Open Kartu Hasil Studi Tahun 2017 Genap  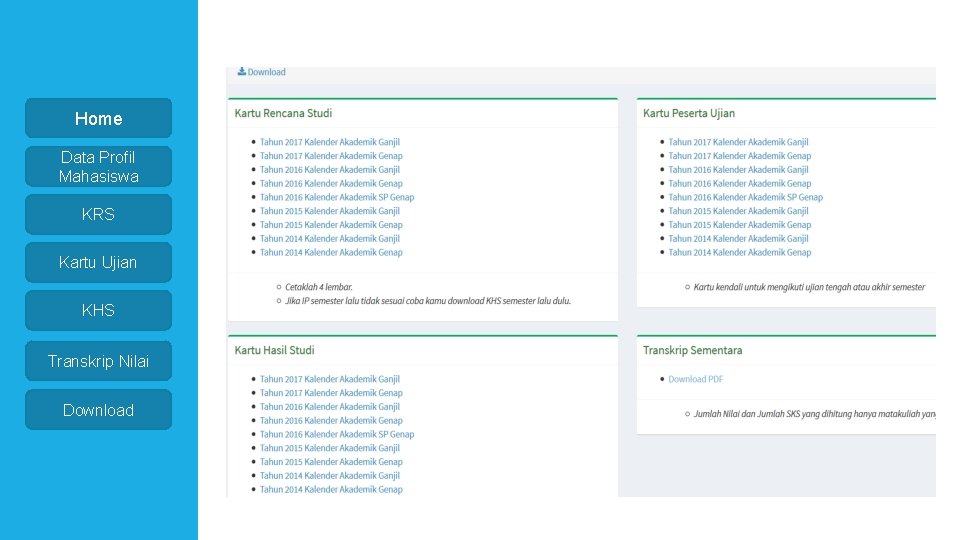coord(331,393)
